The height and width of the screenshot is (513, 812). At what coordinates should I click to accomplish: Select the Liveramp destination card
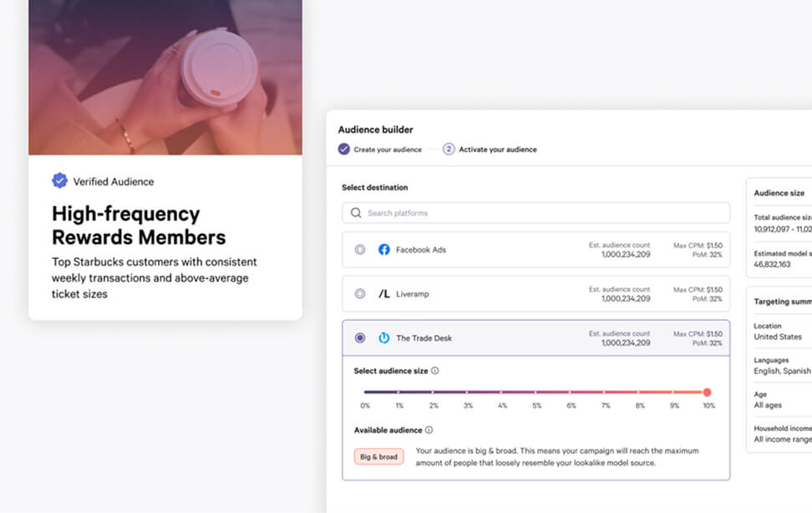[x=535, y=293]
